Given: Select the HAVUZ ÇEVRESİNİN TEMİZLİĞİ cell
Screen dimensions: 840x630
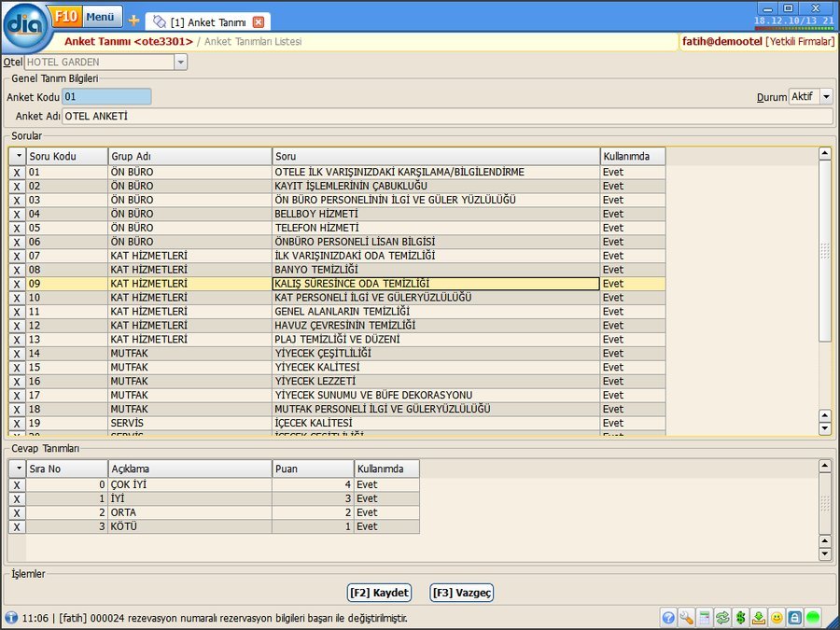Looking at the screenshot, I should (x=436, y=326).
